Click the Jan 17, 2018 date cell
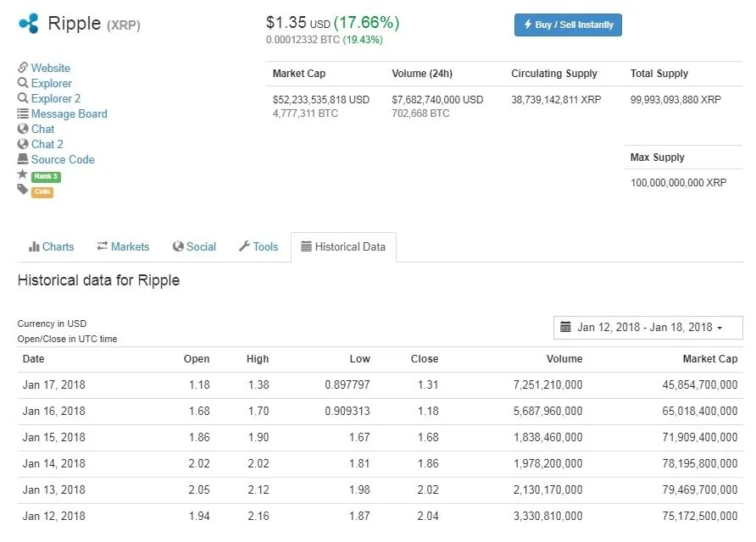The height and width of the screenshot is (542, 756). click(54, 385)
